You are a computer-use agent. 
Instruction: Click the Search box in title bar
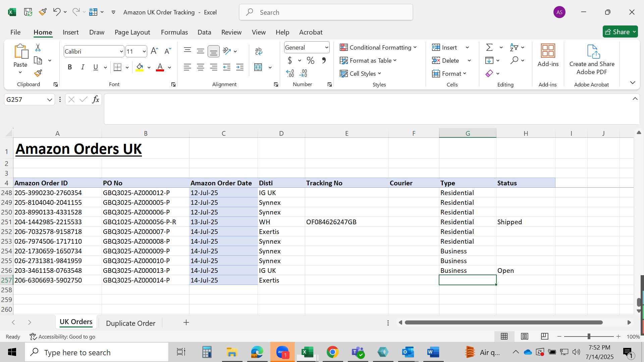click(326, 12)
